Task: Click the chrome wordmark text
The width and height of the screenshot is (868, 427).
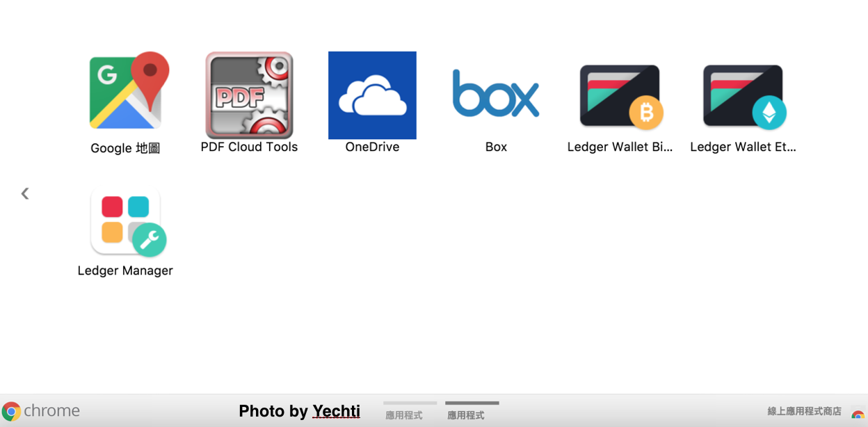Action: click(x=51, y=411)
